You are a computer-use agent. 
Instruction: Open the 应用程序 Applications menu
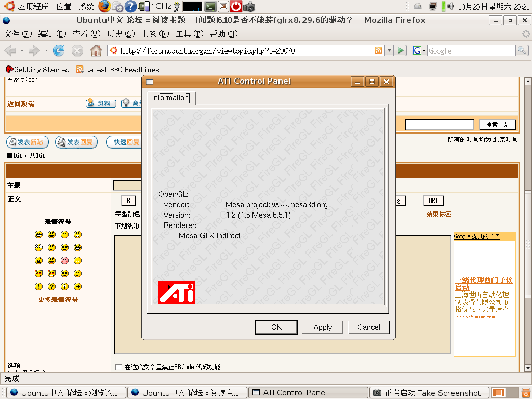tap(33, 6)
